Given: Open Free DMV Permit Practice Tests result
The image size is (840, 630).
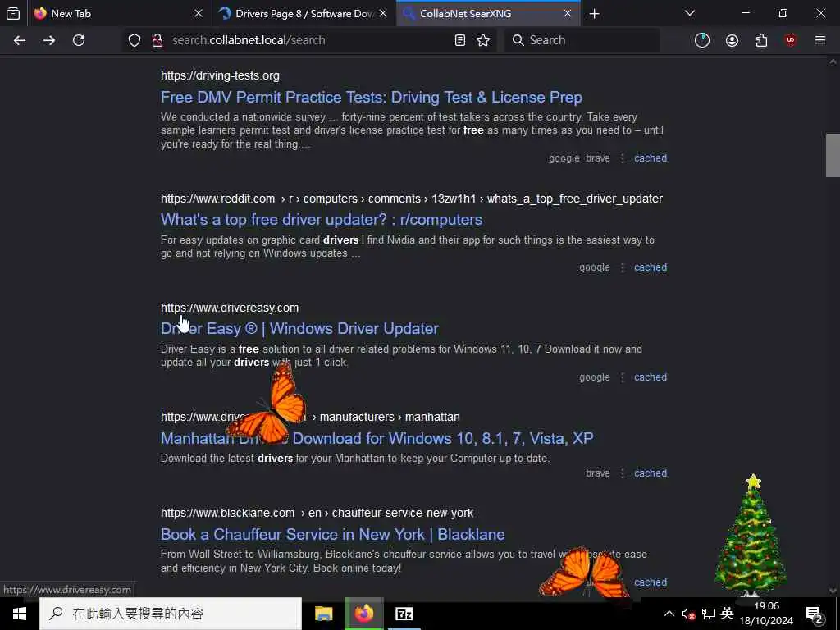Looking at the screenshot, I should (x=372, y=97).
